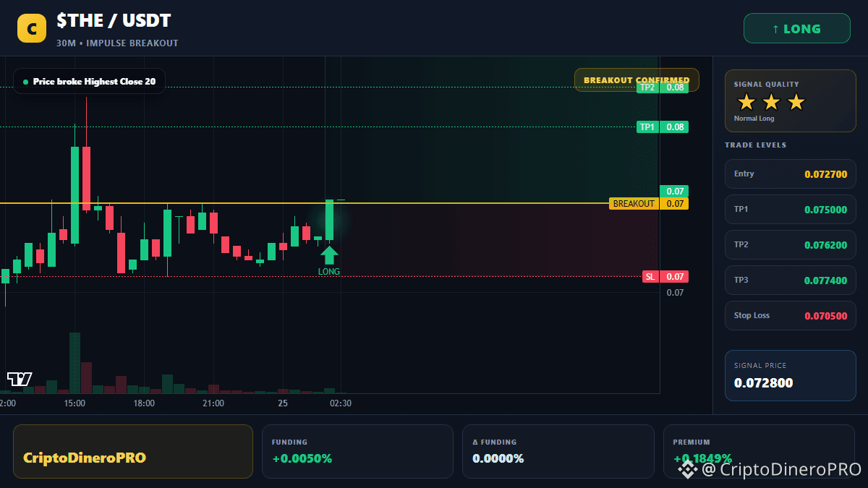868x488 pixels.
Task: Click the first signal quality star
Action: pos(746,102)
